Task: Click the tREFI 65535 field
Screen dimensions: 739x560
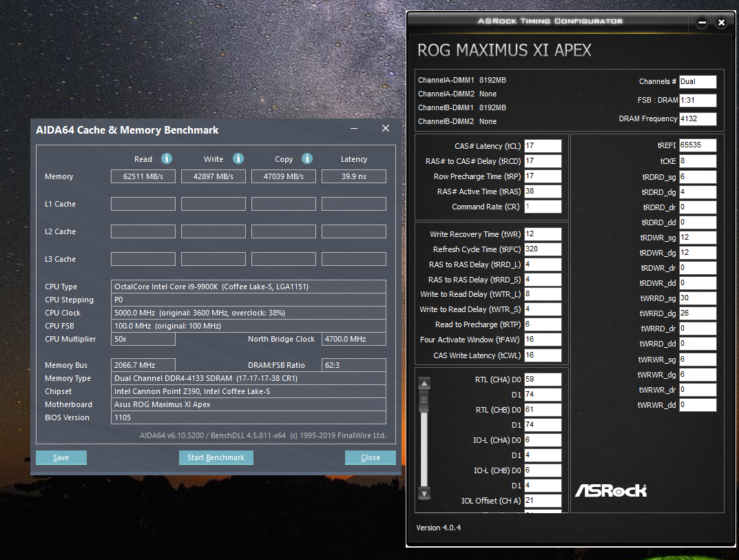Action: (x=698, y=145)
